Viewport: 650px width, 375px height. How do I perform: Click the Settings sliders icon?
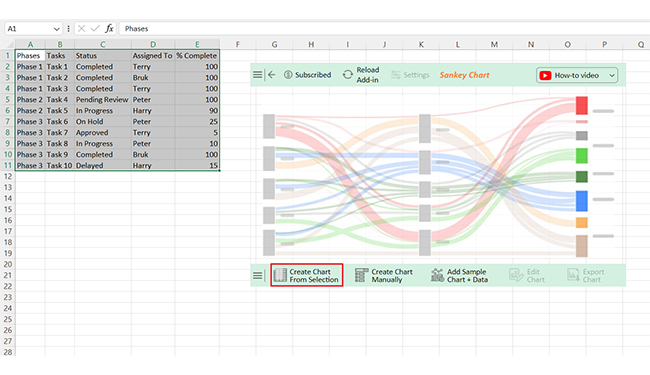(x=395, y=75)
